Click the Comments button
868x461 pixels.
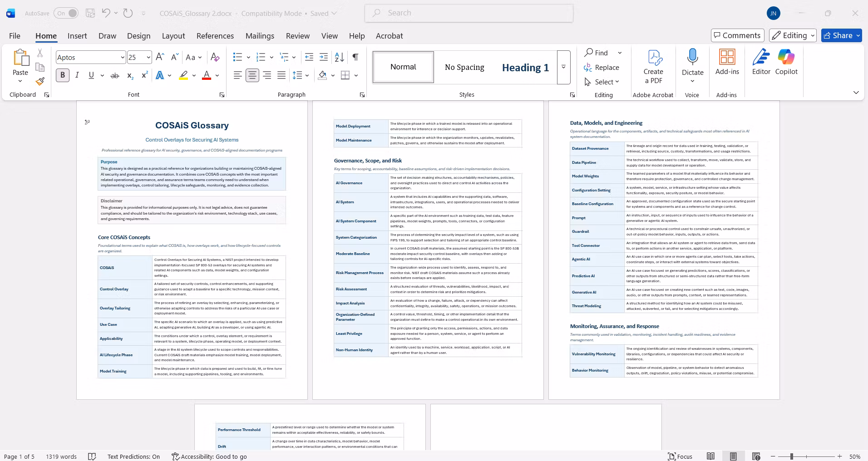[x=737, y=35]
